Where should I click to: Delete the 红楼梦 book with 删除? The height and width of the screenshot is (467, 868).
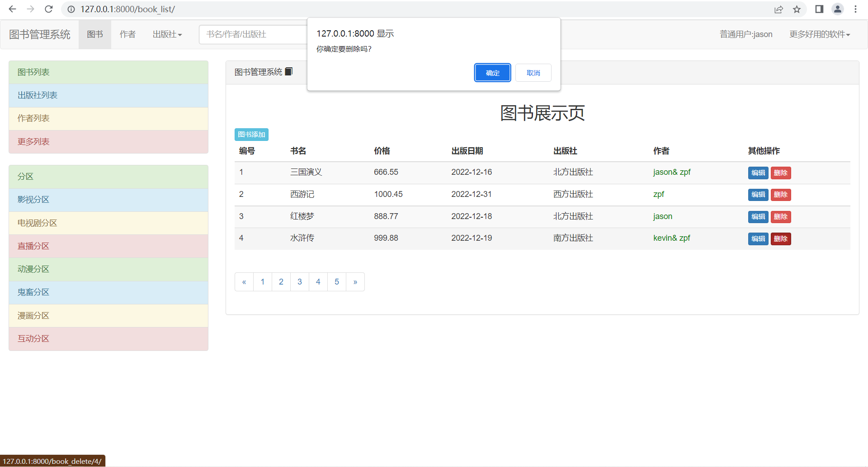pyautogui.click(x=781, y=217)
